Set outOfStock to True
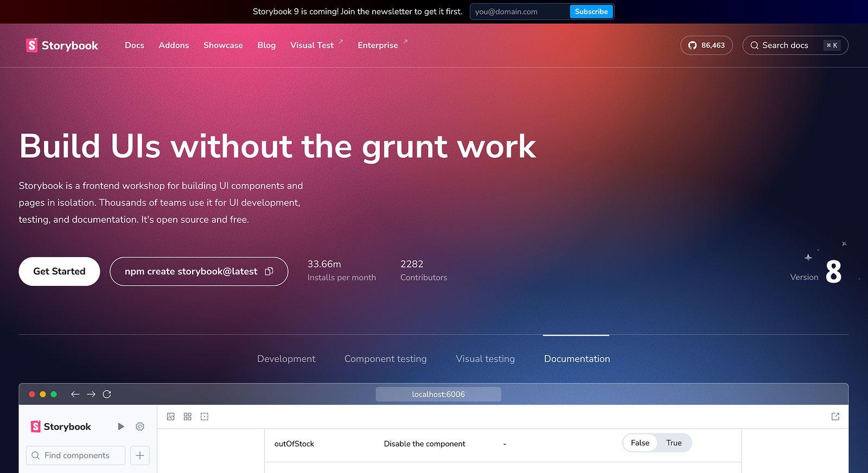 pos(674,443)
